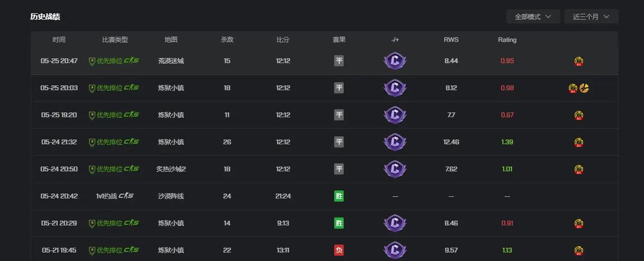Click the gray 平 badge in 05-24 21:32 row
The width and height of the screenshot is (644, 261).
click(x=339, y=142)
